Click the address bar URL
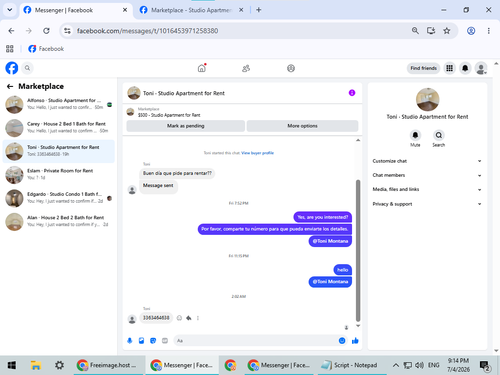The image size is (500, 375). click(147, 31)
